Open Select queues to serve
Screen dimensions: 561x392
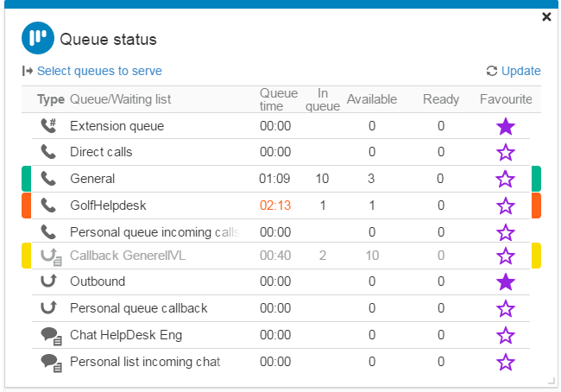[98, 71]
